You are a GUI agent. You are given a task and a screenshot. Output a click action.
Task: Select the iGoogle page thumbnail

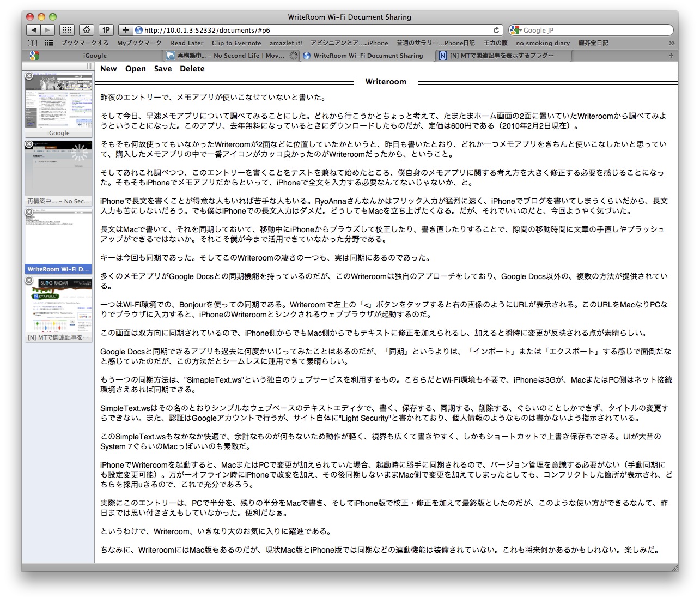(x=58, y=104)
